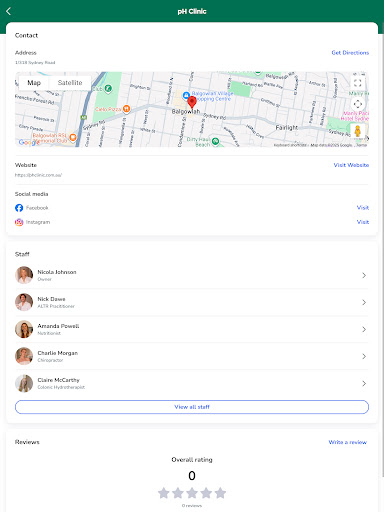This screenshot has height=512, width=384.
Task: Open Nick Dawe's profile photo
Action: pos(24,302)
